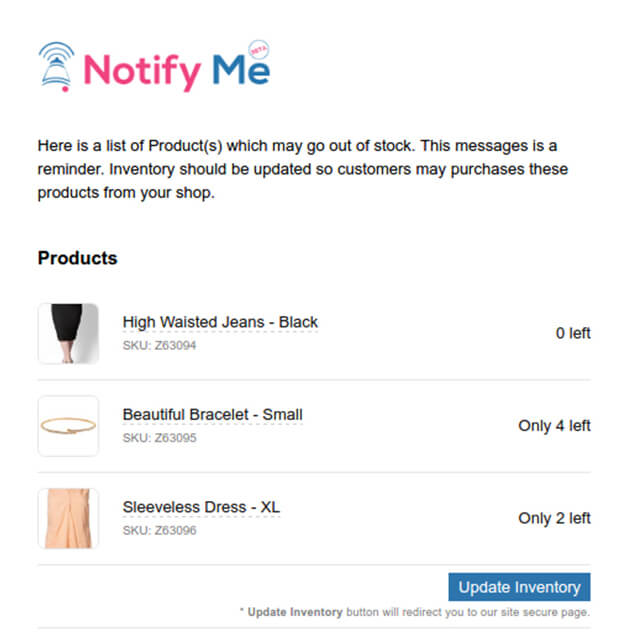Click SKU Z63096 under the dress
Screen dimensions: 629x636
[159, 530]
